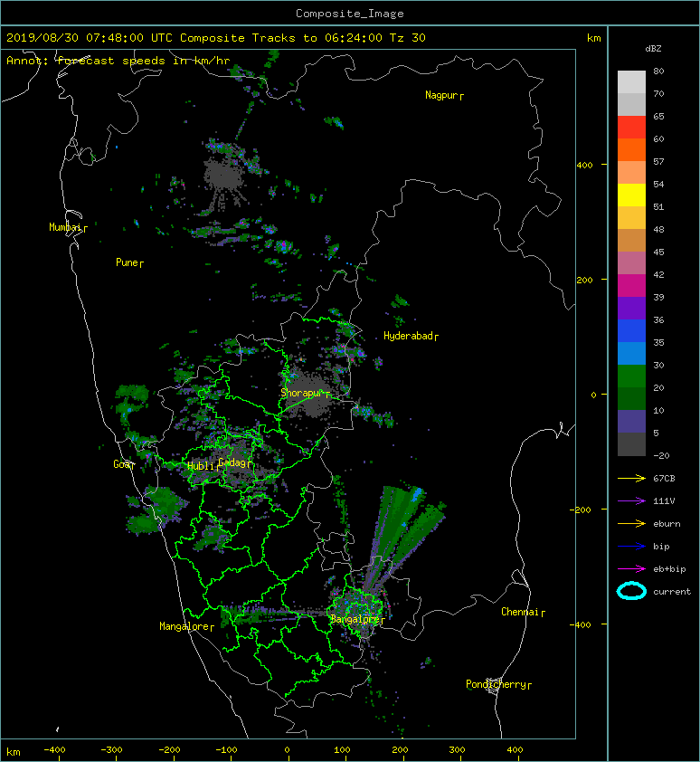Click the Hubli city label
The height and width of the screenshot is (762, 700).
(200, 466)
